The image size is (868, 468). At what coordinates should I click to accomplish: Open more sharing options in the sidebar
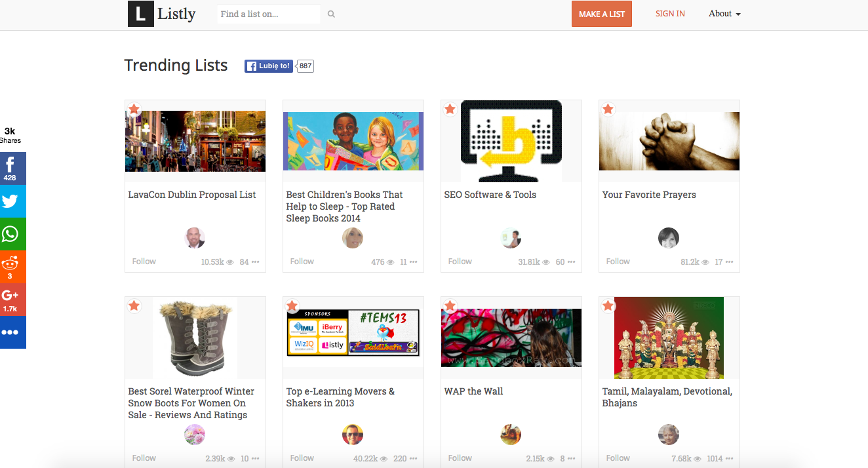11,332
